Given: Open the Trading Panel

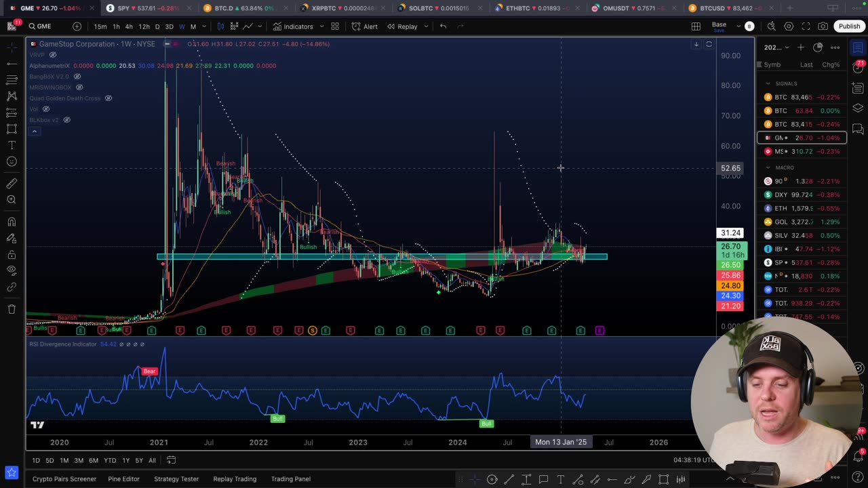Looking at the screenshot, I should click(291, 479).
